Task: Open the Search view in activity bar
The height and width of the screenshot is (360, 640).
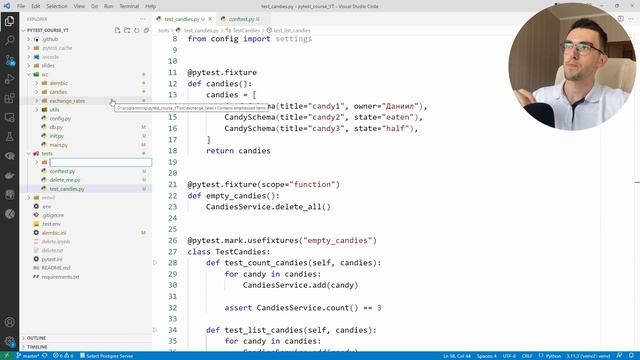Action: [x=9, y=40]
